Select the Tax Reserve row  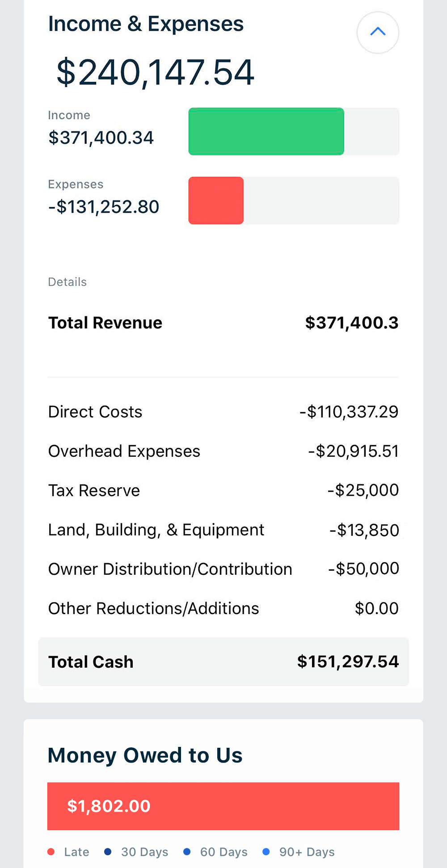(x=223, y=490)
